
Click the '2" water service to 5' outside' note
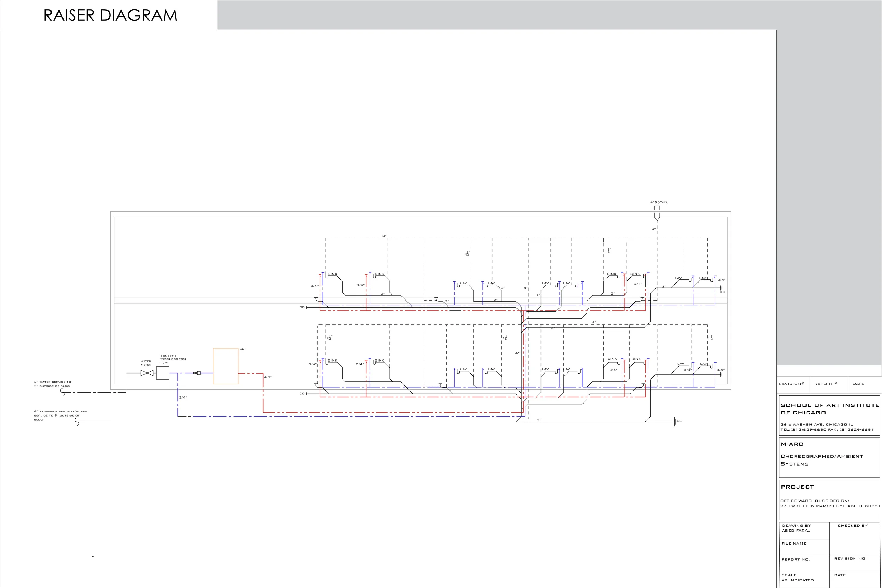[x=53, y=384]
